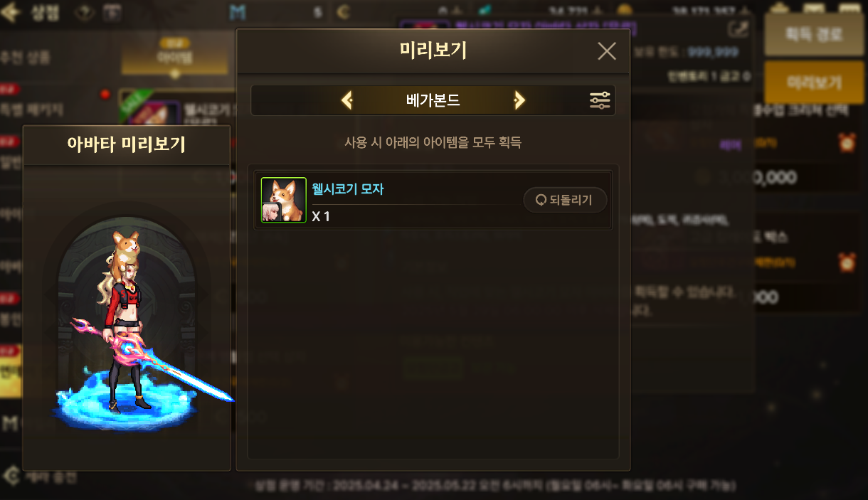
Task: Click the blue M currency icon in top bar
Action: [237, 12]
